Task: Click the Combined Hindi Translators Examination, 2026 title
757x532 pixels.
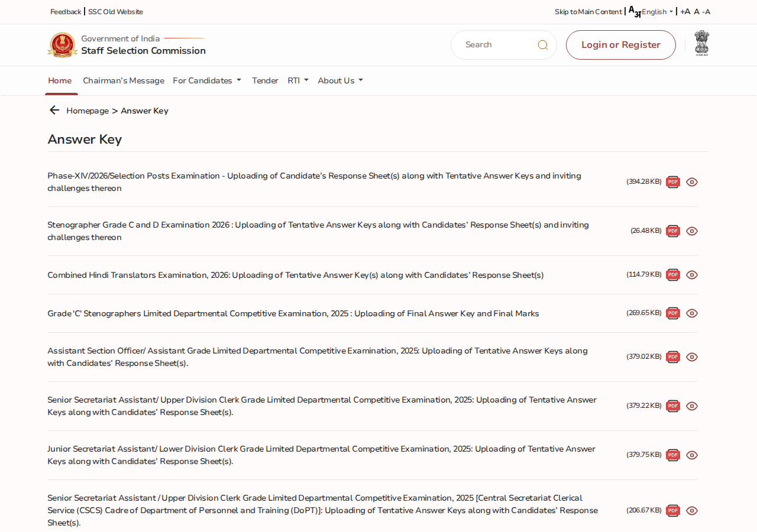Action: 296,275
